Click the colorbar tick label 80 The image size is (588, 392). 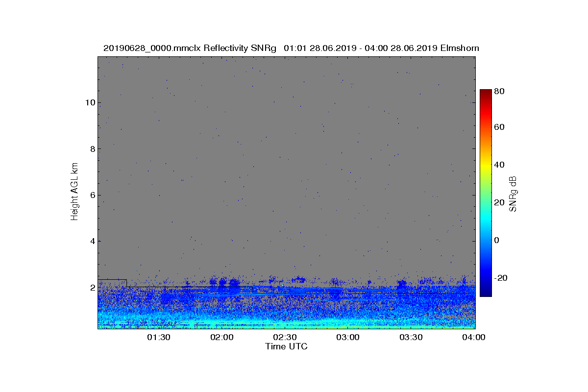coord(499,91)
